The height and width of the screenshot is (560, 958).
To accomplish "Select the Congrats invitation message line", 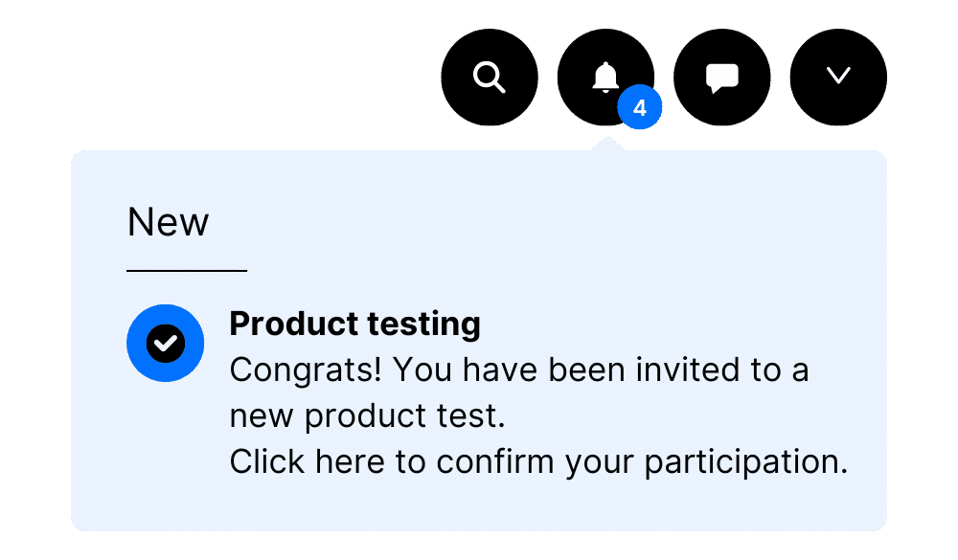I will click(519, 370).
